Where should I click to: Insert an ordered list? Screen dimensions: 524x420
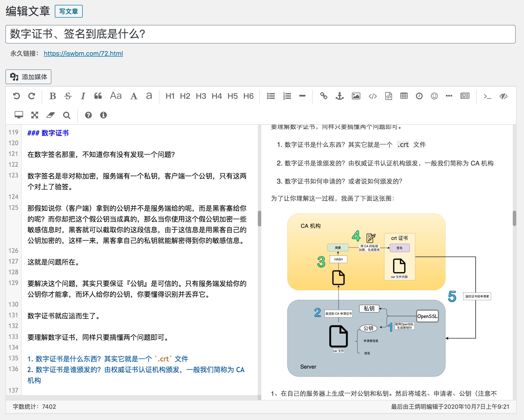tap(287, 96)
